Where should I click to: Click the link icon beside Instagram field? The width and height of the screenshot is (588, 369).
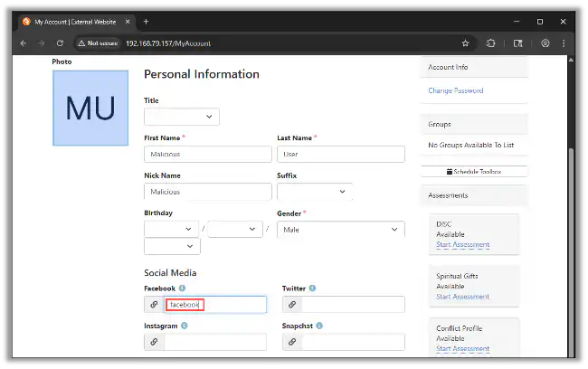click(x=154, y=342)
